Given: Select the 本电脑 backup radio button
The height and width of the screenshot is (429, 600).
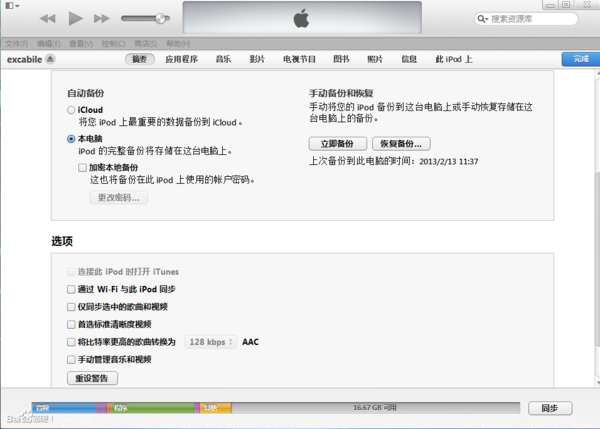Looking at the screenshot, I should point(71,139).
